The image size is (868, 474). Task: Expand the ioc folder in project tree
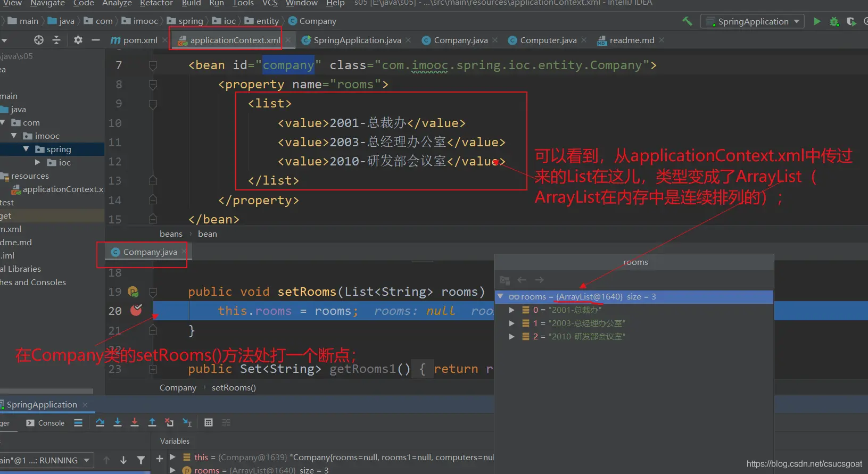click(38, 162)
